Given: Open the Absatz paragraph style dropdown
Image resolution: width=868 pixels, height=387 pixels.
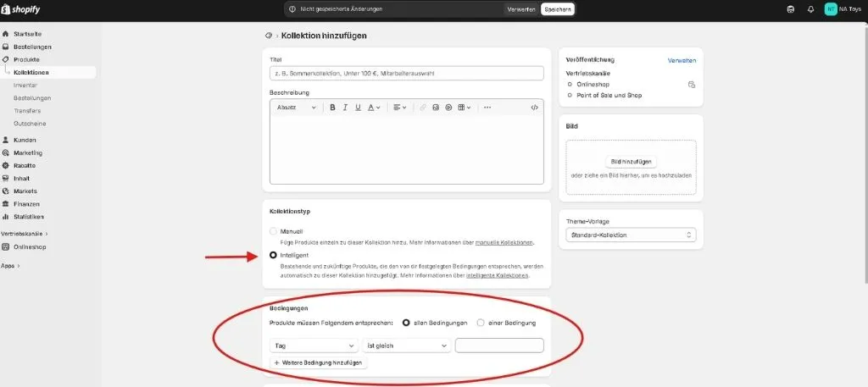Looking at the screenshot, I should [x=296, y=108].
